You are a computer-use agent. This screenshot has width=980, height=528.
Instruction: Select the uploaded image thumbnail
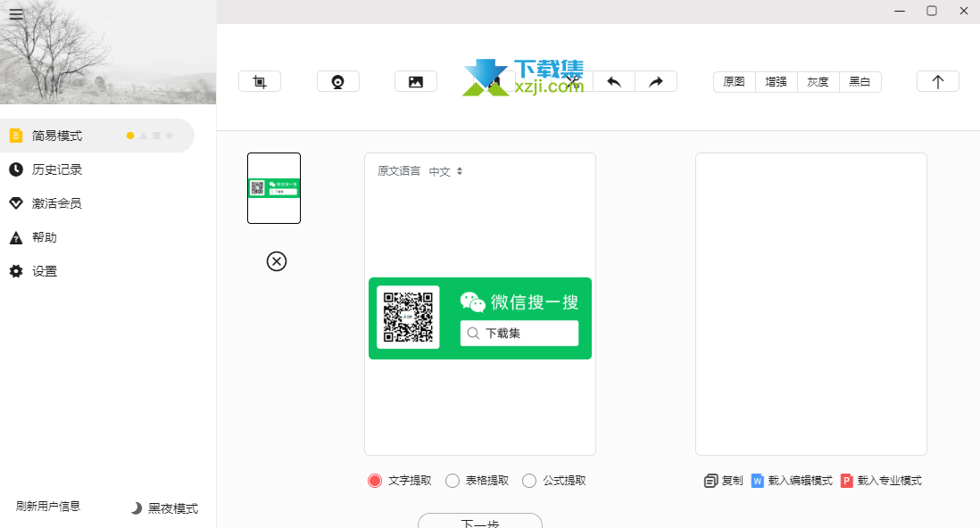274,188
